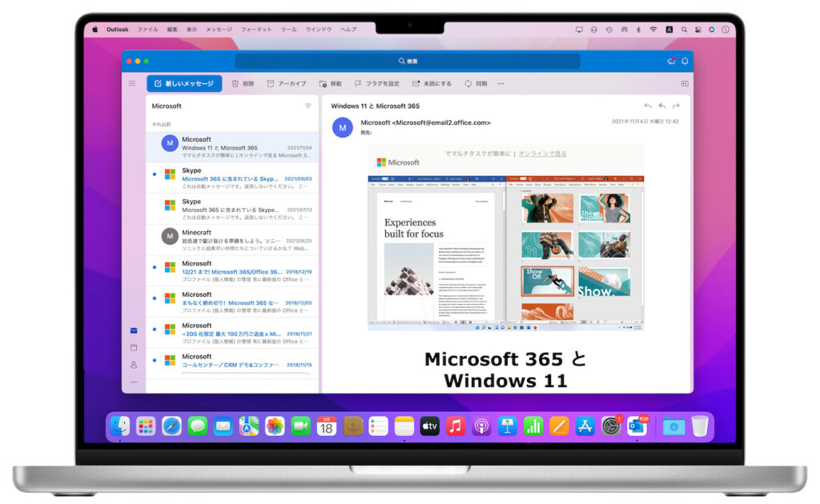
Task: Switch to the Calendar view in the sidebar
Action: tap(134, 347)
